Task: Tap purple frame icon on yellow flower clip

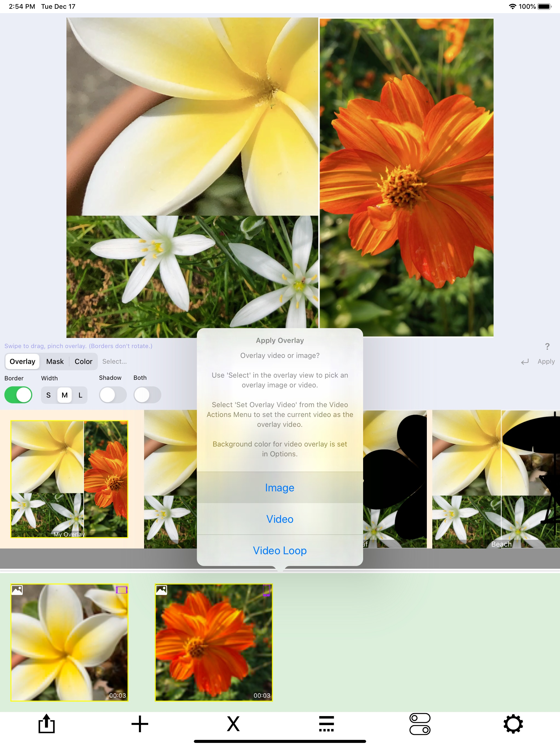Action: (121, 590)
